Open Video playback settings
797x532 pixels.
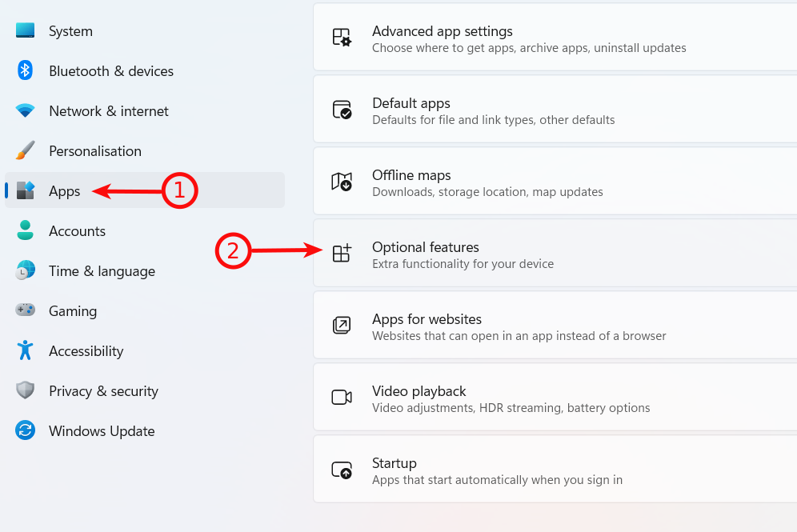click(555, 398)
